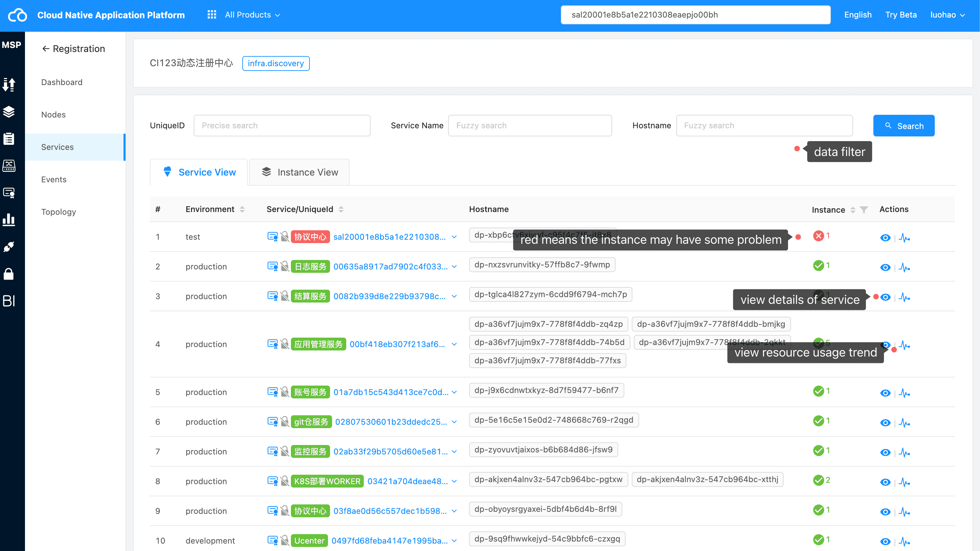980x551 pixels.
Task: Open usage trend icon for git仓服务 row
Action: (x=904, y=423)
